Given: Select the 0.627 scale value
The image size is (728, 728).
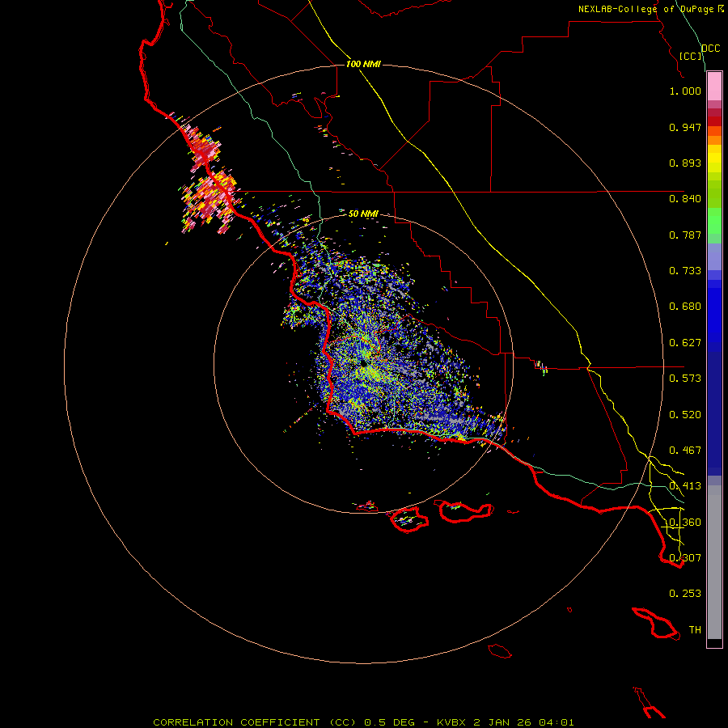Looking at the screenshot, I should point(685,343).
